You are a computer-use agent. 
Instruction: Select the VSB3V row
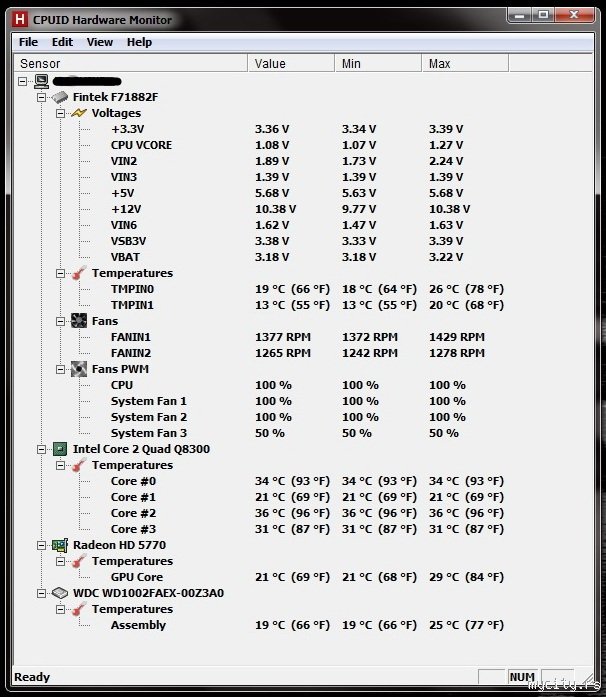coord(128,241)
